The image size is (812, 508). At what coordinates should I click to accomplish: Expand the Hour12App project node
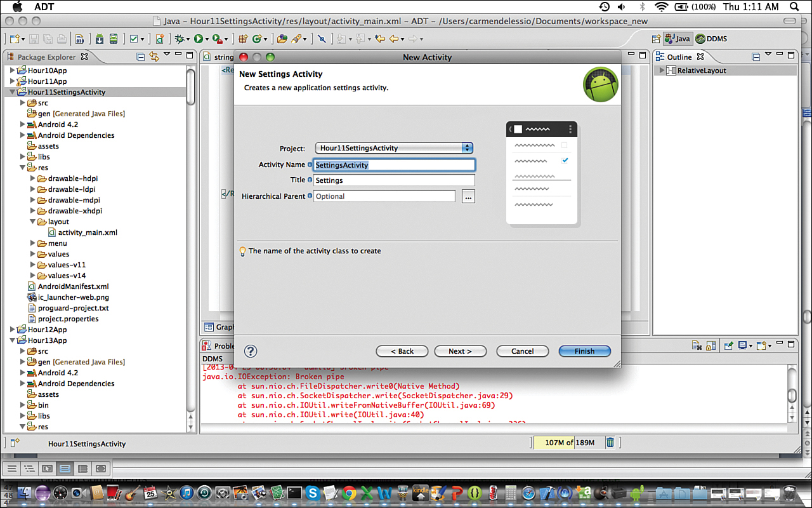[x=12, y=330]
